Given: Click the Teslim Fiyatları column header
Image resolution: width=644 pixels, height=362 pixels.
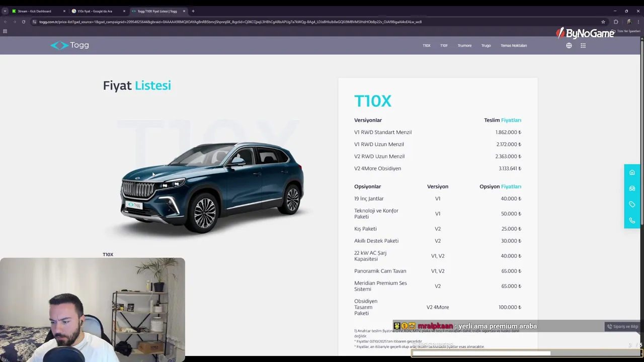Looking at the screenshot, I should 503,120.
